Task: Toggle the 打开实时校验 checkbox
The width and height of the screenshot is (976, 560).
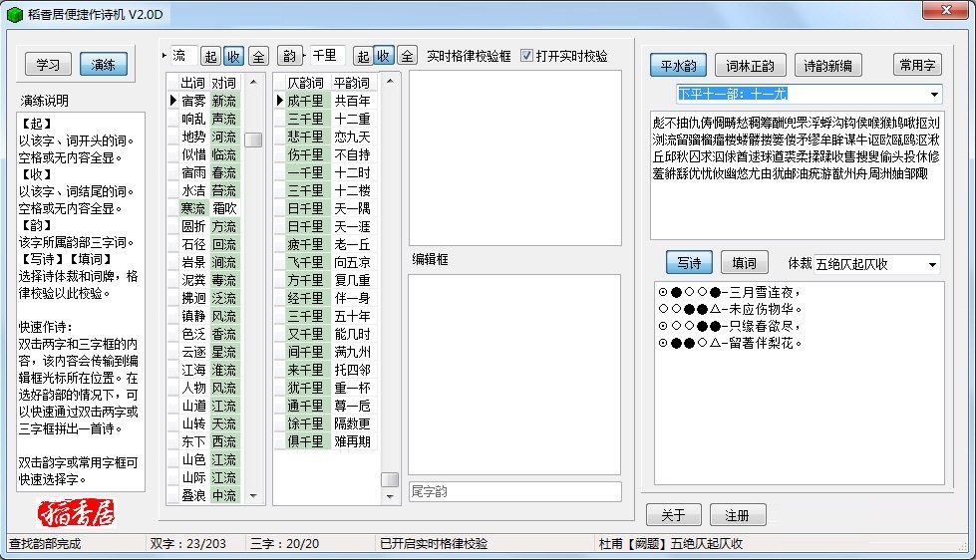Action: (x=526, y=56)
